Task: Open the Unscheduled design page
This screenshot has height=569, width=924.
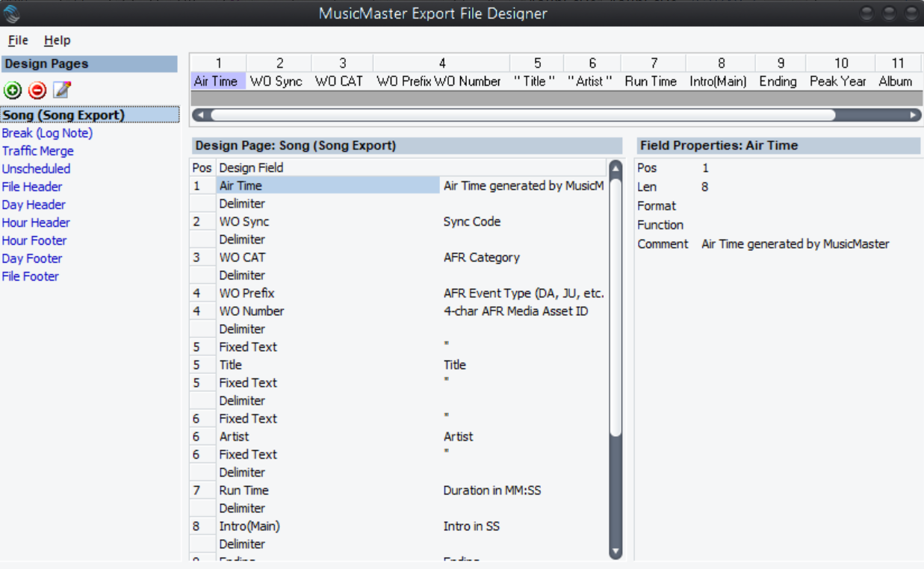Action: 36,169
